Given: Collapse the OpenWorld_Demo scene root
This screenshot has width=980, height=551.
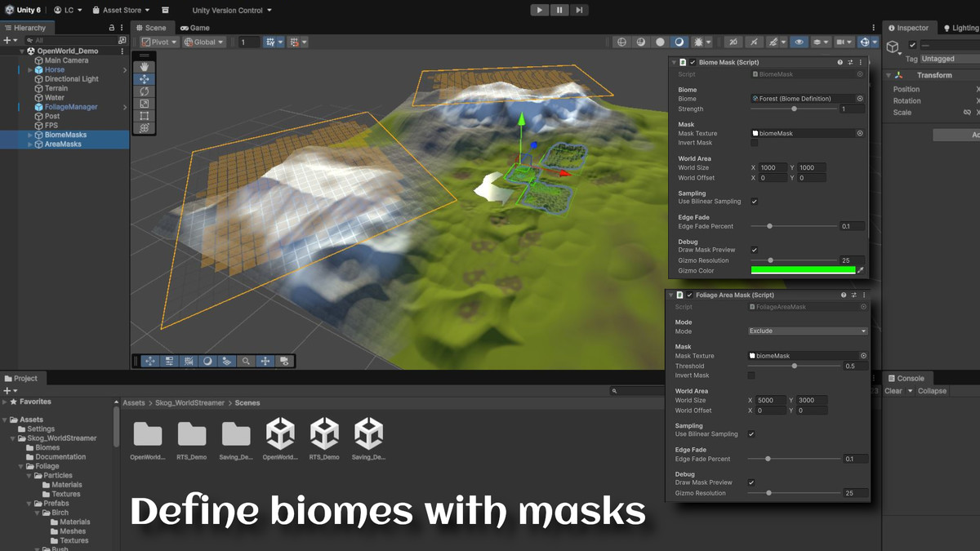Looking at the screenshot, I should (22, 51).
